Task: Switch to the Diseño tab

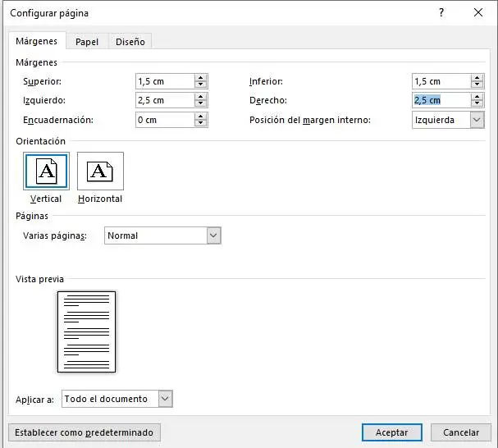Action: 130,42
